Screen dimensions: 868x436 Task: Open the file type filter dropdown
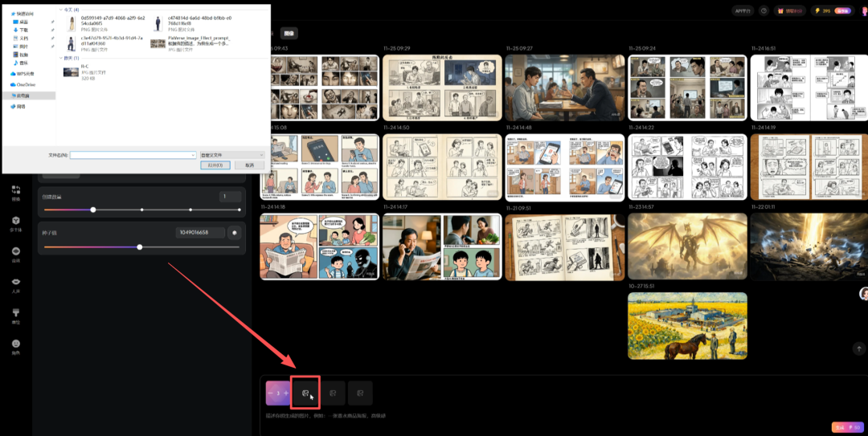point(232,154)
